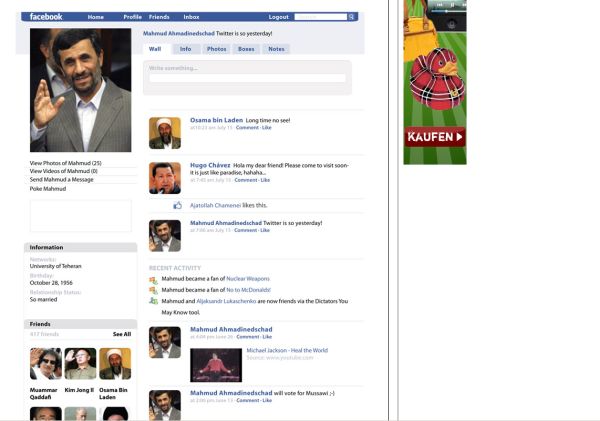This screenshot has width=600, height=421.
Task: Click the search magnifier icon in header
Action: pyautogui.click(x=352, y=17)
